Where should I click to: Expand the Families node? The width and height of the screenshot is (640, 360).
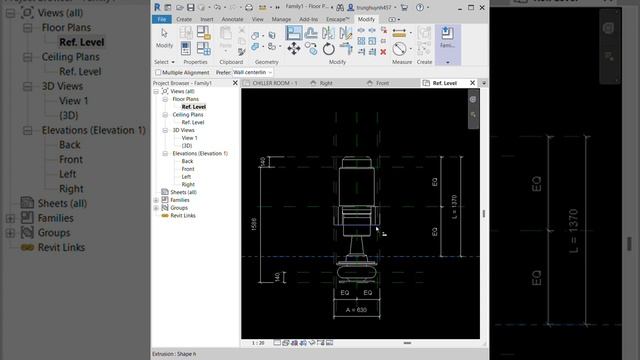156,200
